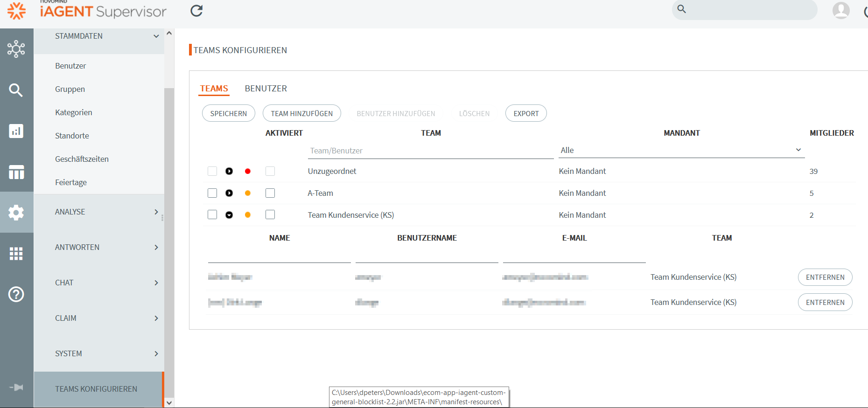Open Kategorien in the Stammdaten menu
Image resolution: width=868 pixels, height=408 pixels.
(x=74, y=112)
